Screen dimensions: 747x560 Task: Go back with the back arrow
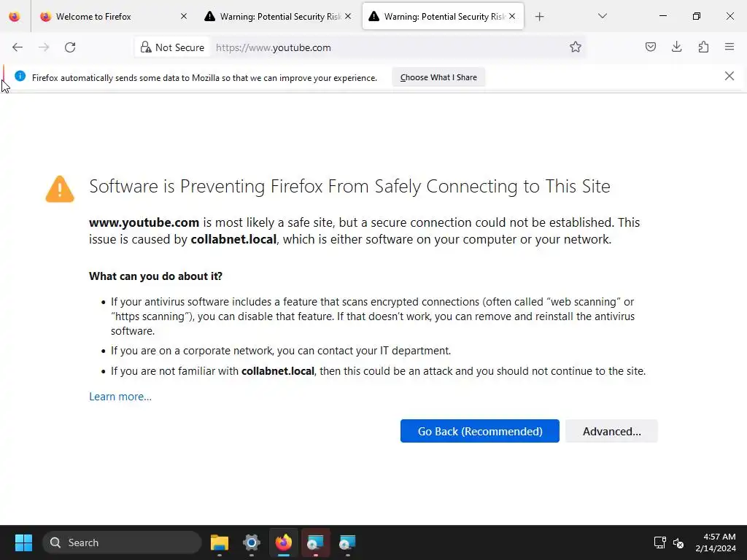click(18, 47)
